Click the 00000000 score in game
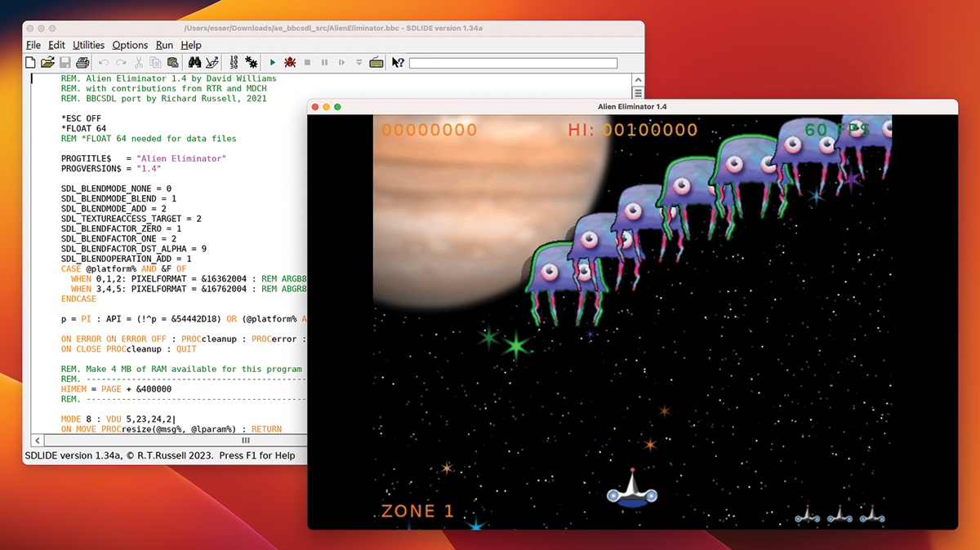 click(430, 130)
